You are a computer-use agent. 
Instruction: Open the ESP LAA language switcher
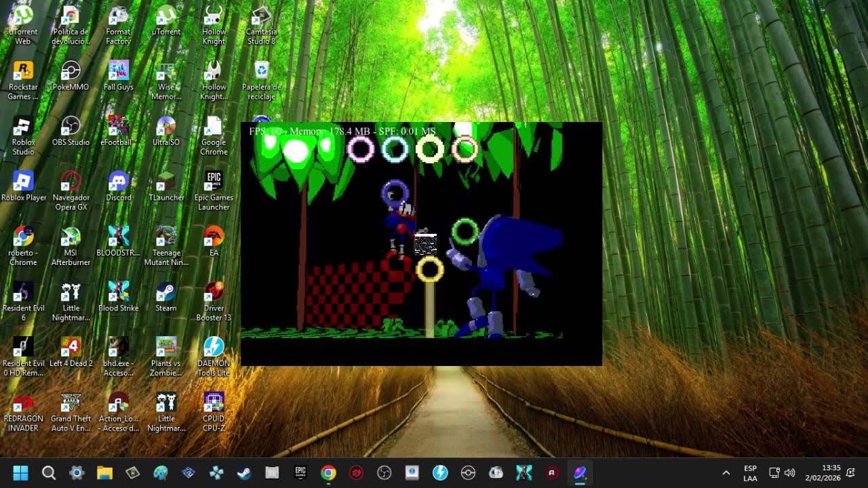[750, 473]
